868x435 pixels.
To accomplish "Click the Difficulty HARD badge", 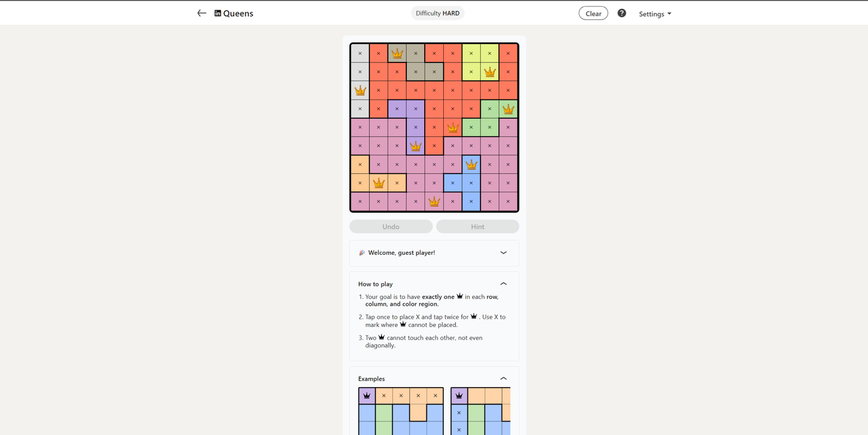I will pos(437,13).
